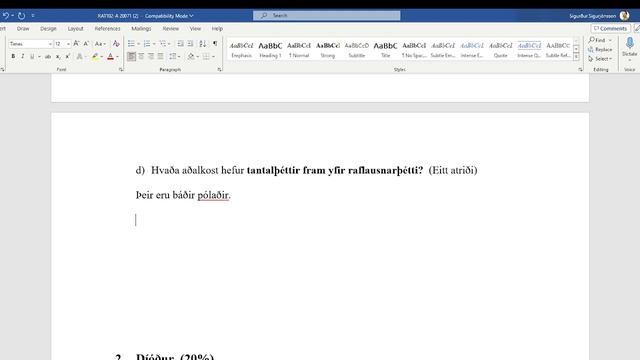Open the highlight color dropdown arrow
Image resolution: width=640 pixels, height=360 pixels.
(102, 57)
